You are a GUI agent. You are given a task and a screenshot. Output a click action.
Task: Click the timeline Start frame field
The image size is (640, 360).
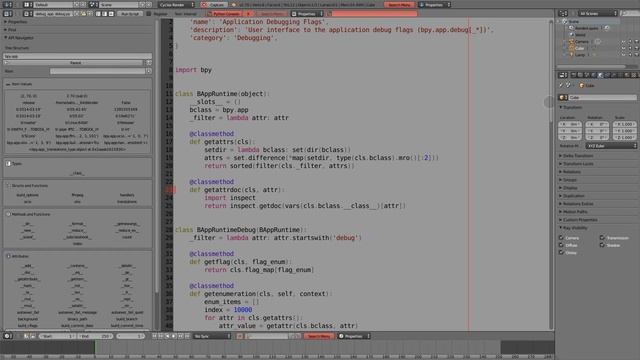58,336
